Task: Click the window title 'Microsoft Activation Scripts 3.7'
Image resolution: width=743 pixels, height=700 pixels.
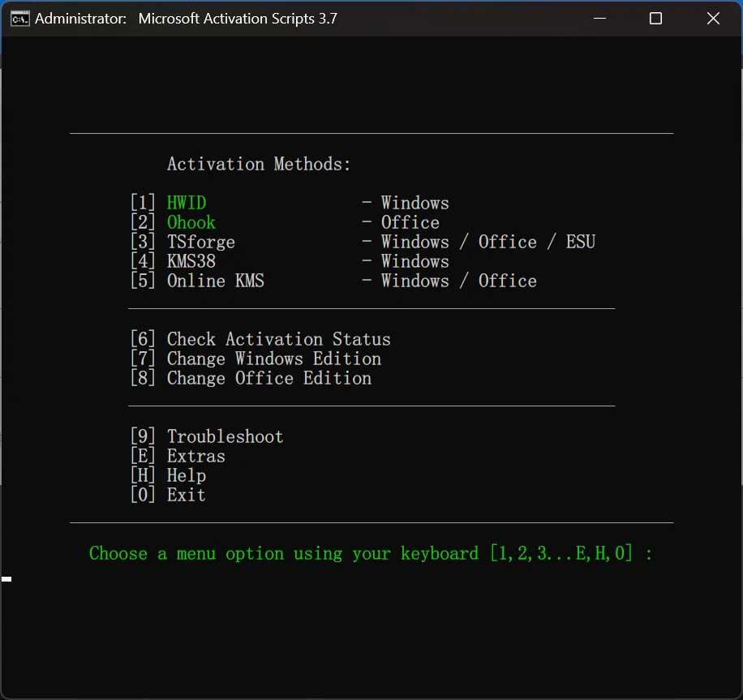Action: (x=238, y=19)
